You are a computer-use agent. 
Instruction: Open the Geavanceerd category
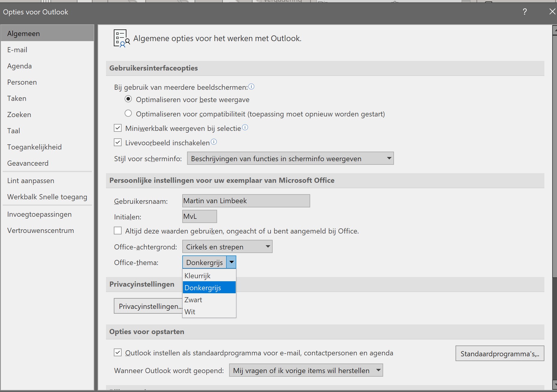(47, 163)
